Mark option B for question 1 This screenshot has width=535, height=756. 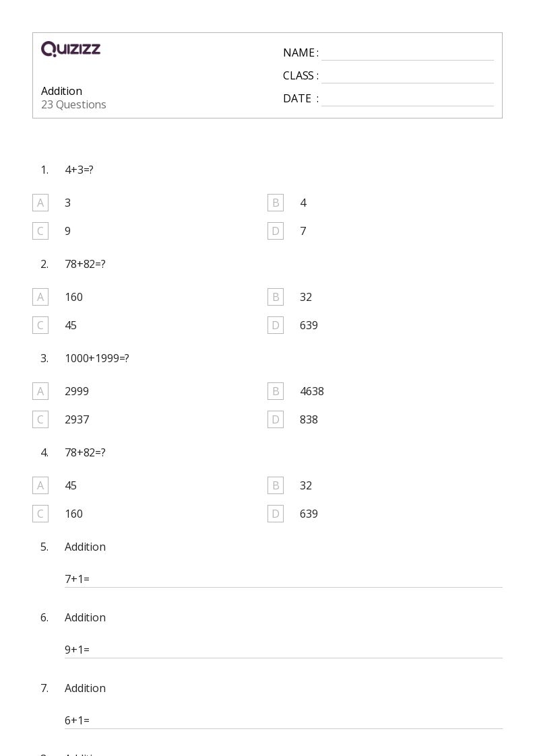tap(276, 203)
